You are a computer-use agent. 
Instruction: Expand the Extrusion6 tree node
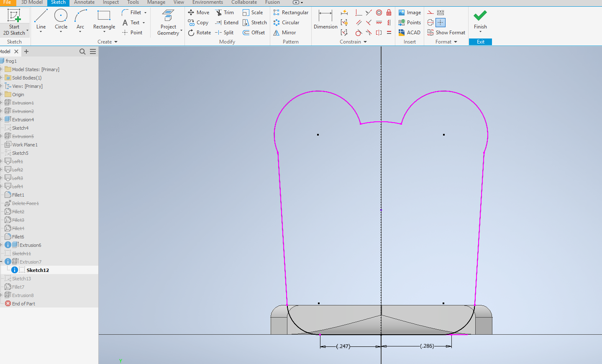(x=2, y=245)
